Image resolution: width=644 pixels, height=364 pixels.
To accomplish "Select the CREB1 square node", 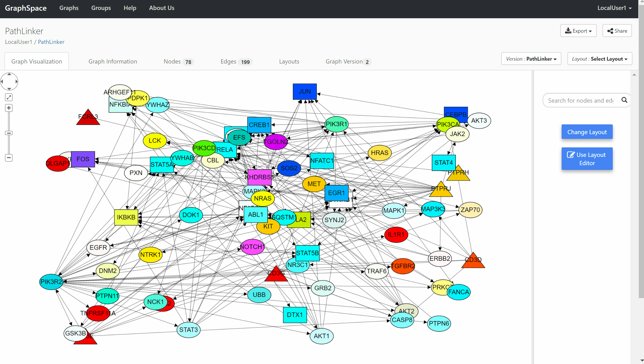I will [259, 125].
